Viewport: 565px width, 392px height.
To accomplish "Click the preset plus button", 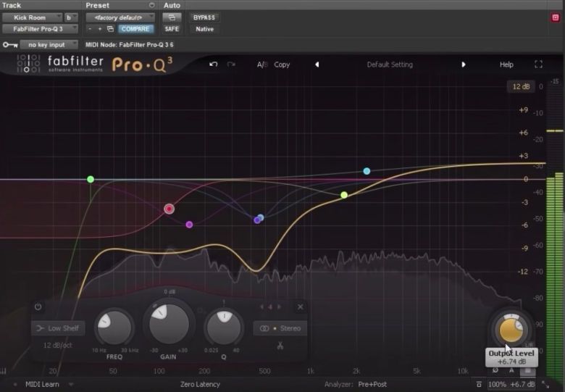I will tap(100, 29).
